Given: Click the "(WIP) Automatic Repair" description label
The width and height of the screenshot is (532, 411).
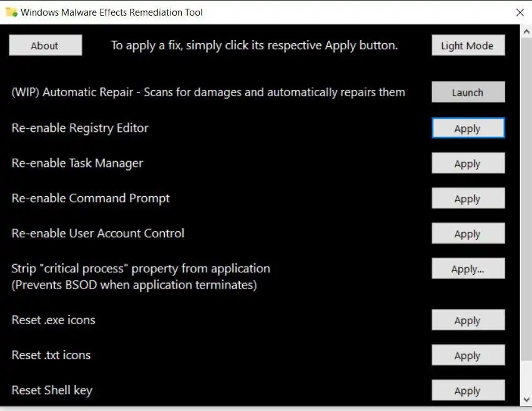Looking at the screenshot, I should click(x=208, y=92).
